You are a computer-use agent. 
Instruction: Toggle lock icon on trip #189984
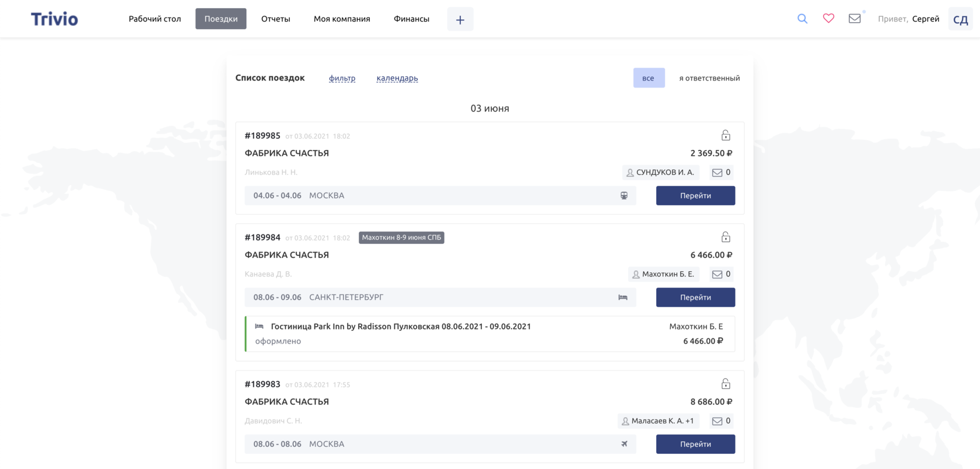726,237
